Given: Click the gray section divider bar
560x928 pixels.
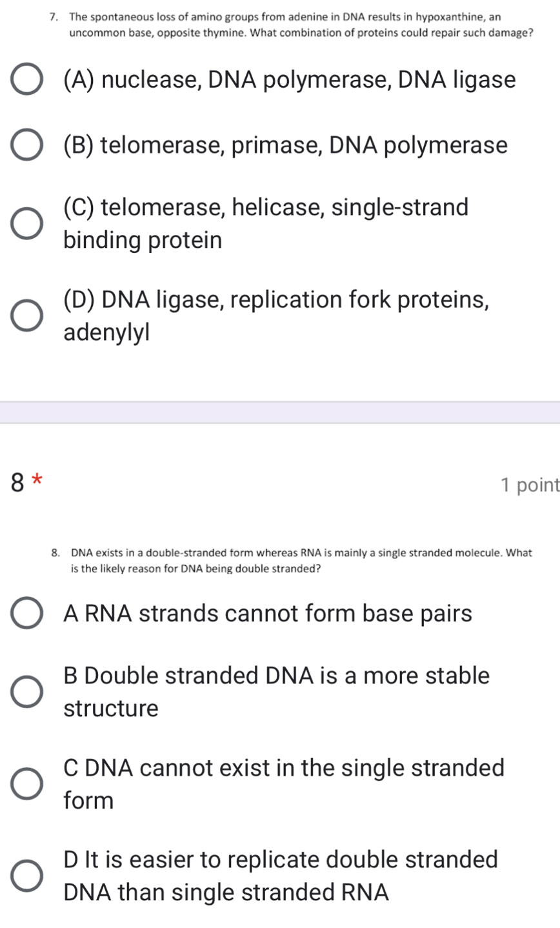Looking at the screenshot, I should [280, 410].
